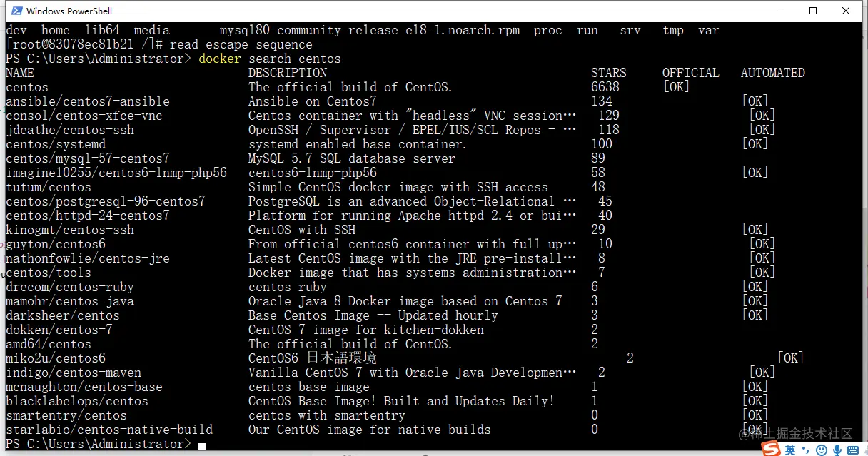Image resolution: width=868 pixels, height=456 pixels.
Task: Select the indigo/centos-maven image name
Action: pos(74,373)
